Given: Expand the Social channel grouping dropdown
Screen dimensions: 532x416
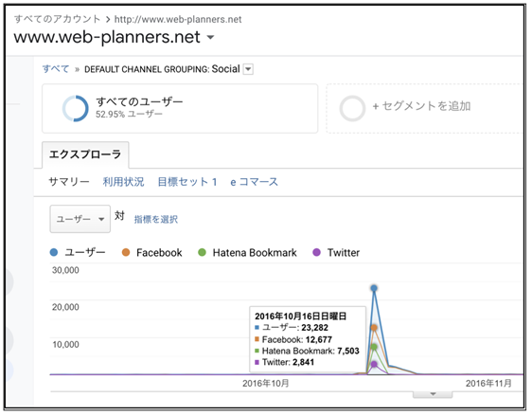Looking at the screenshot, I should click(248, 69).
